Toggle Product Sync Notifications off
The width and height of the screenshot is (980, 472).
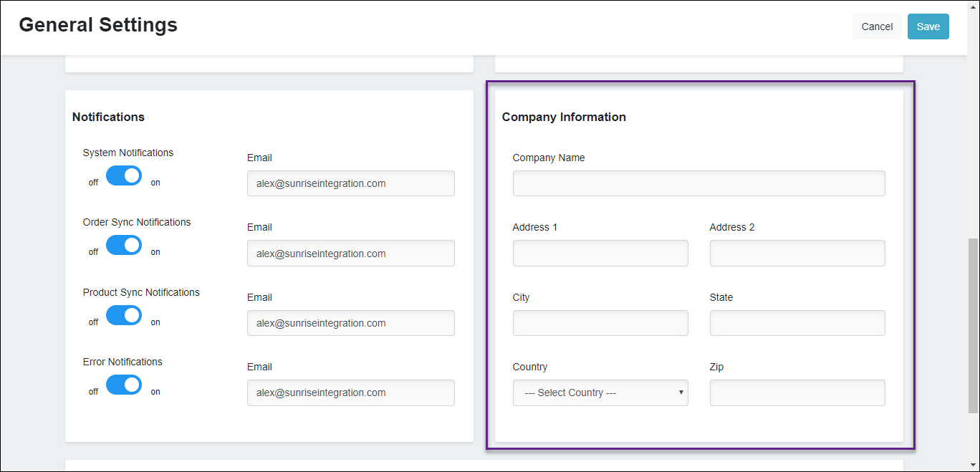(x=123, y=315)
